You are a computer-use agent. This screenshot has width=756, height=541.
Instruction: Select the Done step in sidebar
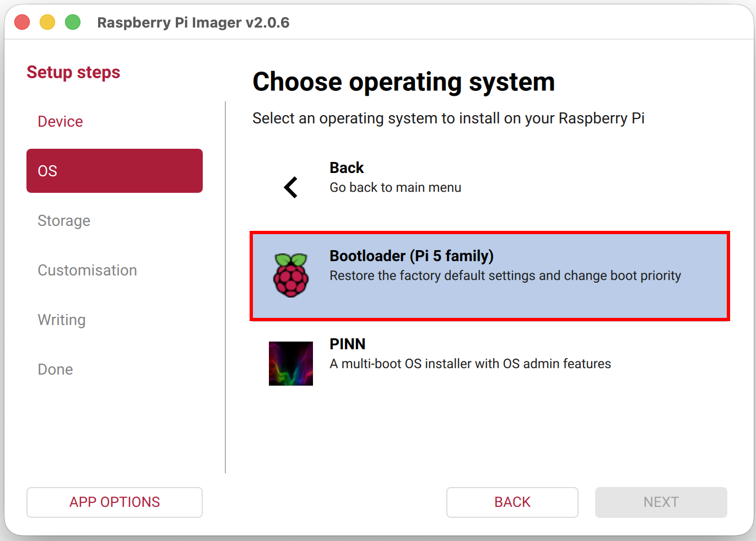coord(55,370)
